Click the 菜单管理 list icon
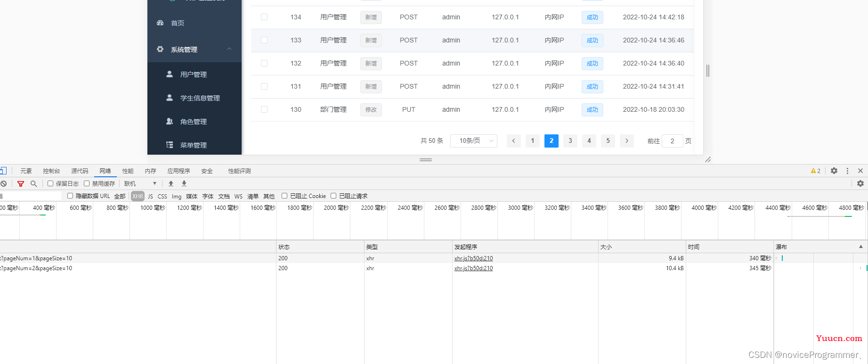Image resolution: width=868 pixels, height=364 pixels. click(170, 145)
